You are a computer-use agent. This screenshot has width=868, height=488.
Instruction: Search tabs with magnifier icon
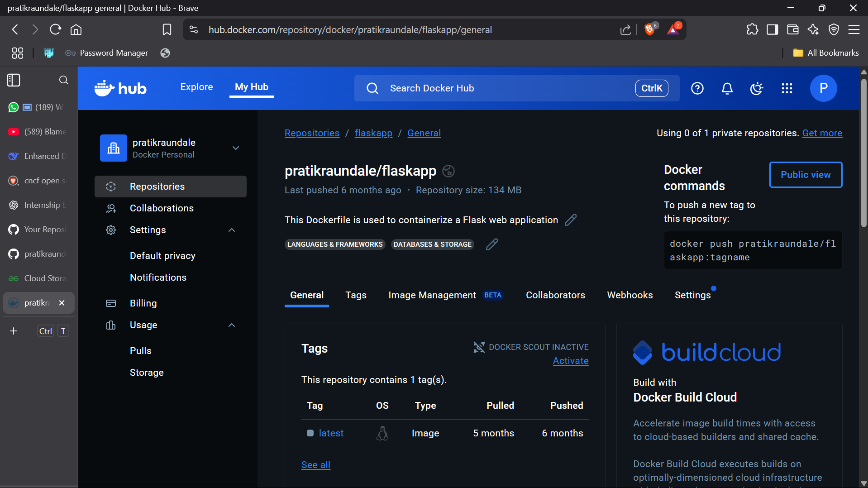coord(64,80)
